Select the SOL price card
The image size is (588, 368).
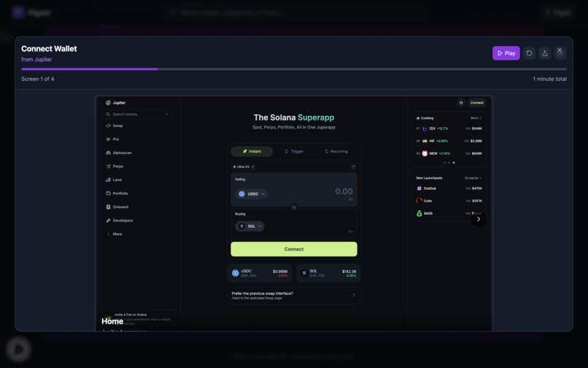[328, 273]
